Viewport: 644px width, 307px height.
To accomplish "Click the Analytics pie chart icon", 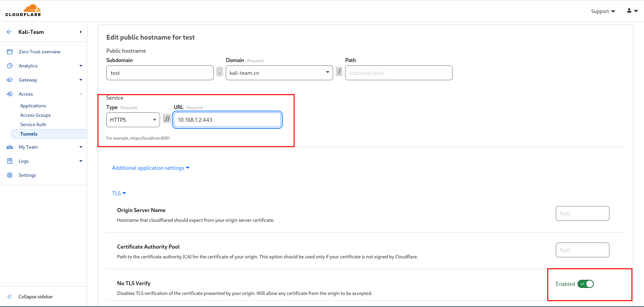I will [x=10, y=66].
